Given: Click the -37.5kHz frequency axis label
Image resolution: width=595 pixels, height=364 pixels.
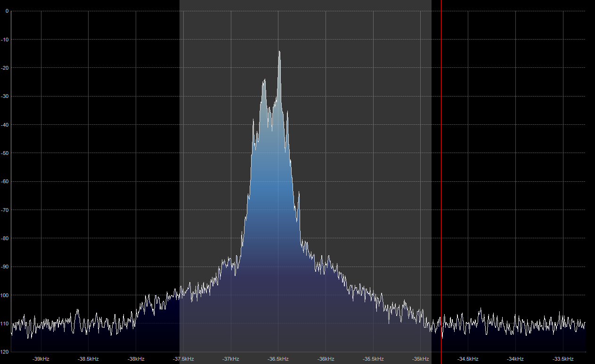Looking at the screenshot, I should 183,359.
